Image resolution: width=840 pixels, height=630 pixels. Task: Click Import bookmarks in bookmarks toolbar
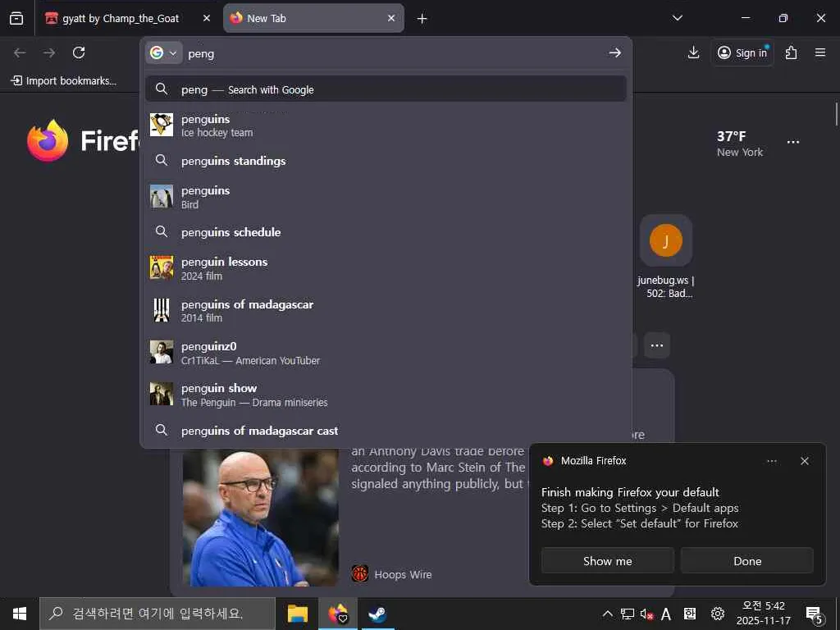(x=64, y=81)
